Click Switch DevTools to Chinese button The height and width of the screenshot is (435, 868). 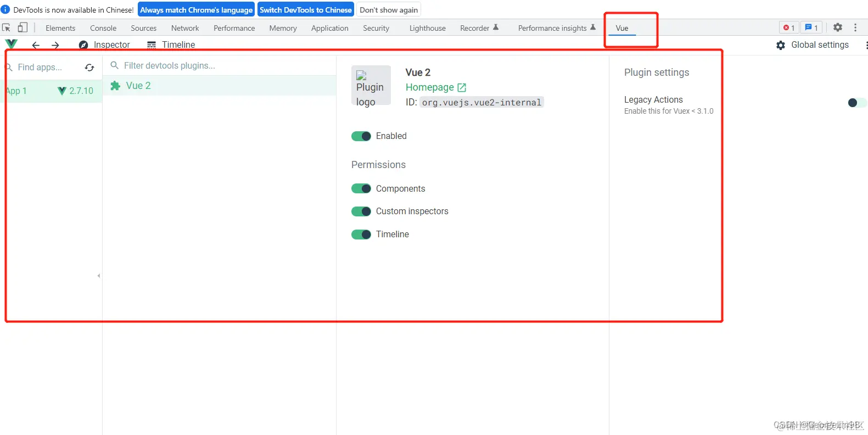[x=306, y=10]
